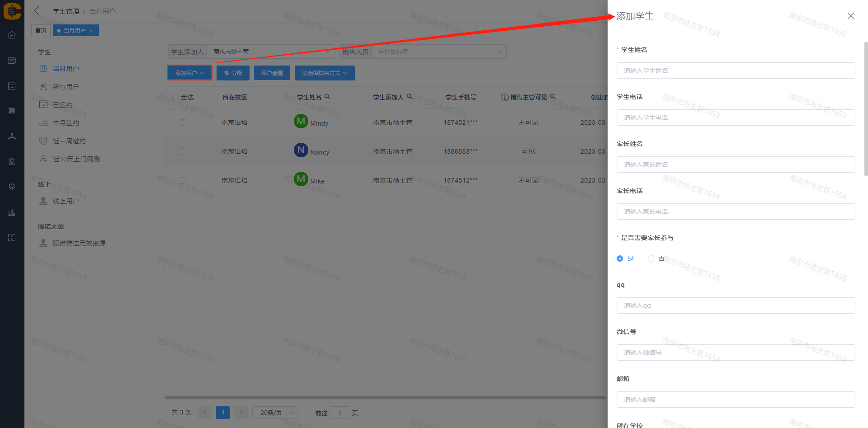This screenshot has height=428, width=868.
Task: Open 所有用户 in the student menu
Action: (x=66, y=87)
